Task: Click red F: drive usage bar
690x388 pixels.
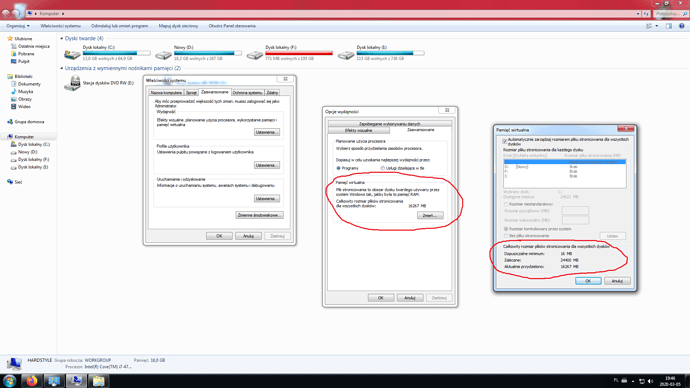Action: click(299, 53)
